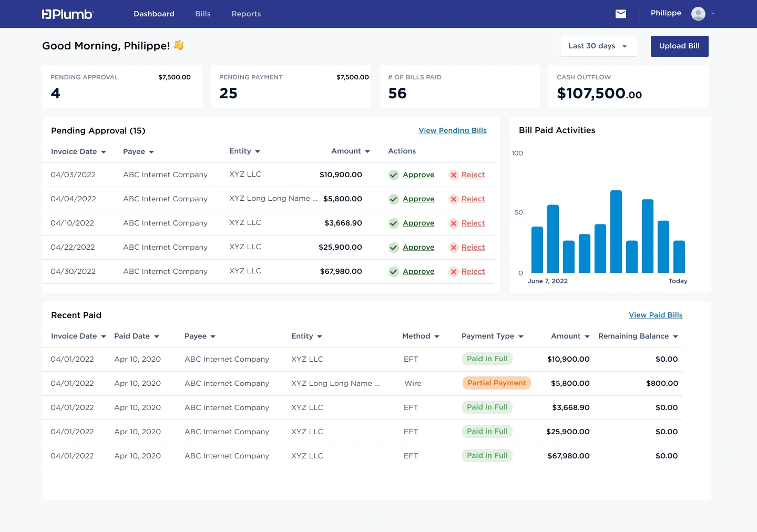Image resolution: width=757 pixels, height=532 pixels.
Task: Click XYZ Long Long Name entity in Pending Approval
Action: point(273,199)
